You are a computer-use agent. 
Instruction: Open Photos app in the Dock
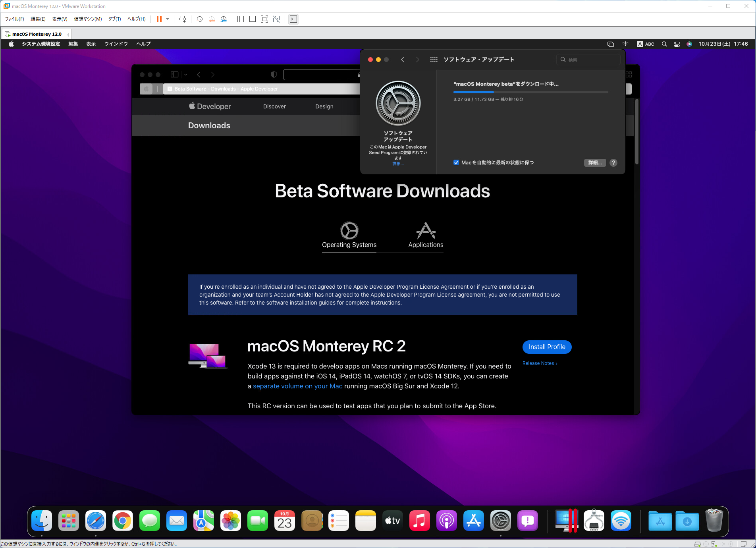coord(231,521)
